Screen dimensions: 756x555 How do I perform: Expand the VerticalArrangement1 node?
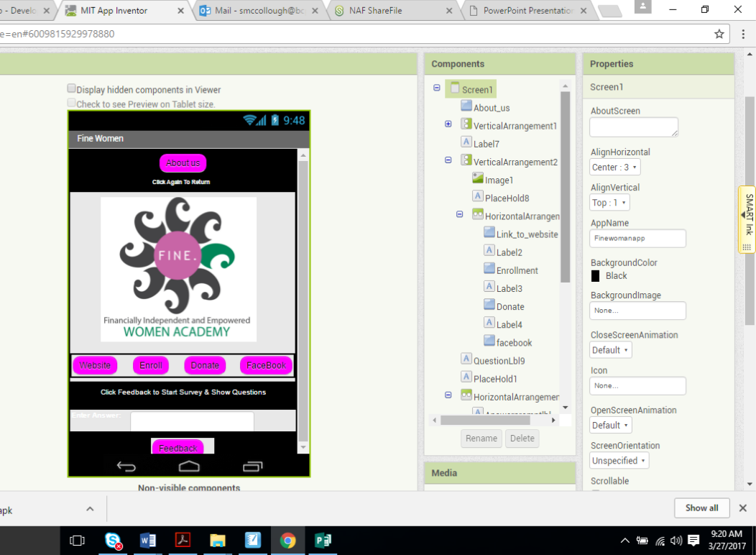point(448,124)
